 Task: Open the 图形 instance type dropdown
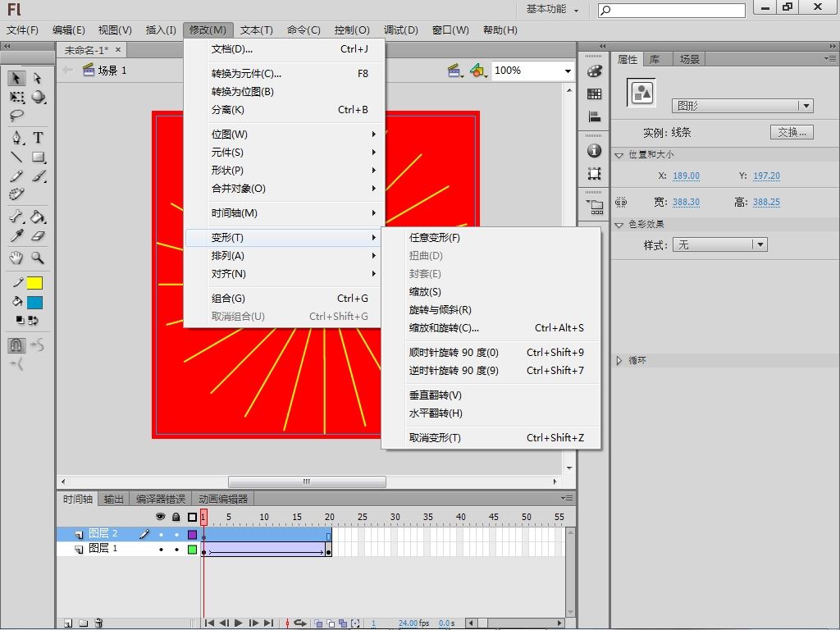742,106
